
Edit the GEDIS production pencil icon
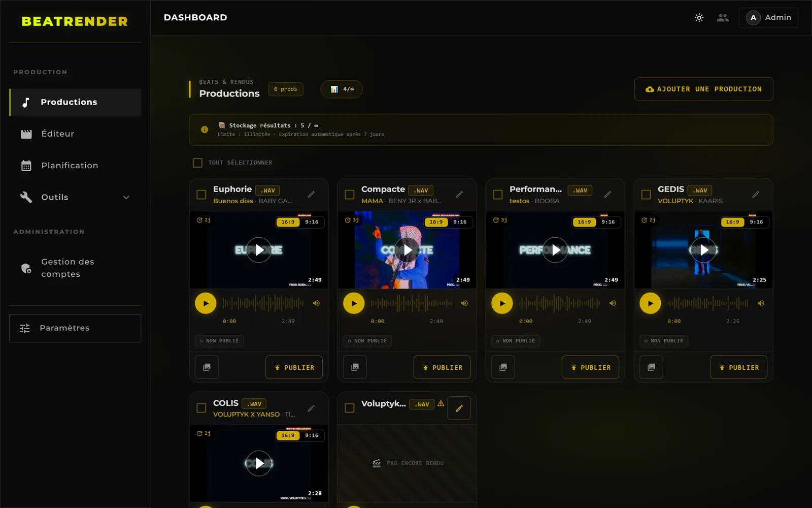[x=756, y=195]
